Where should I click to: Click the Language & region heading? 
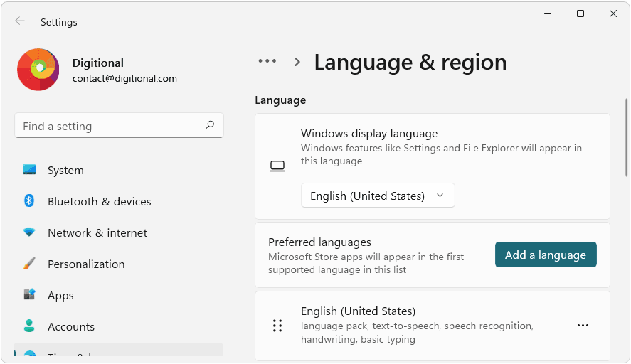point(410,63)
